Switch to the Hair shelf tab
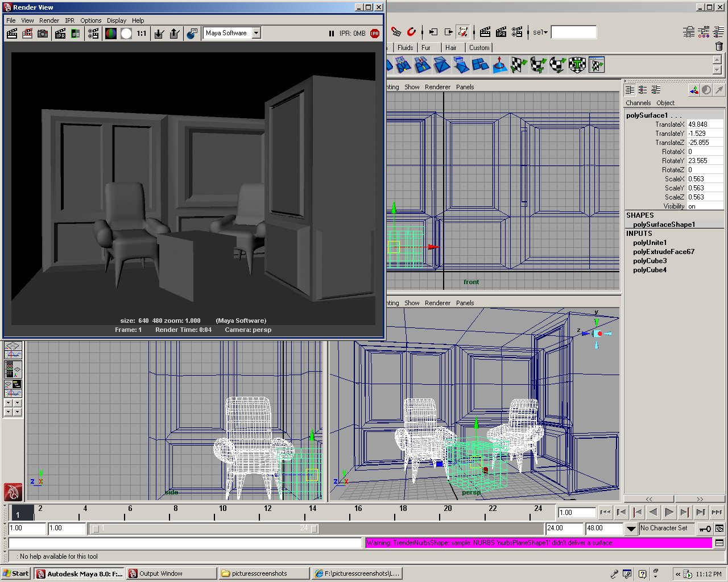 pos(450,48)
